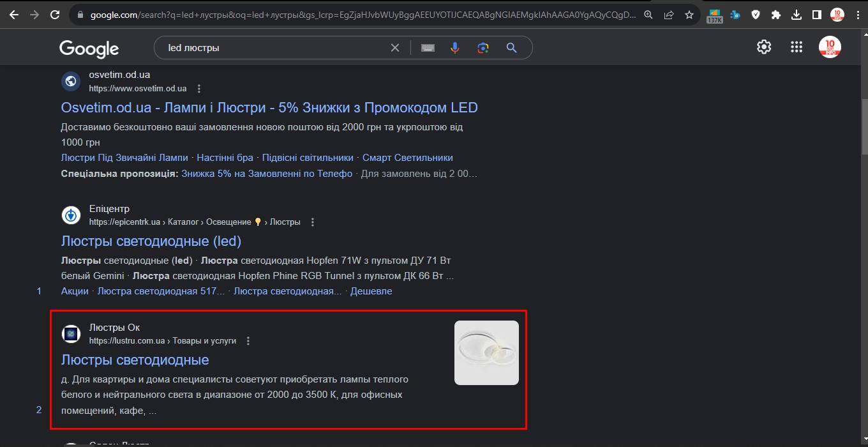This screenshot has width=868, height=447.
Task: Open the 'Люстра светодиодная 517...' sitelink
Action: (161, 291)
